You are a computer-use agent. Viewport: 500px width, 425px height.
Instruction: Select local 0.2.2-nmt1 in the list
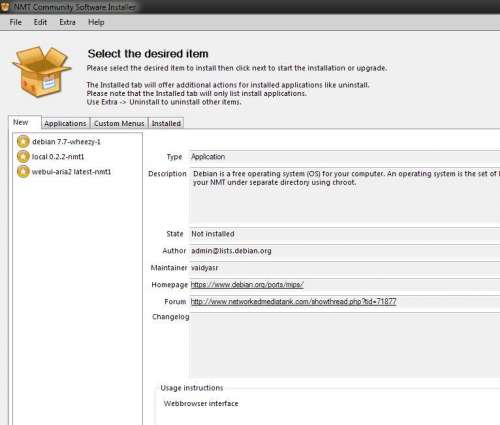pyautogui.click(x=58, y=157)
